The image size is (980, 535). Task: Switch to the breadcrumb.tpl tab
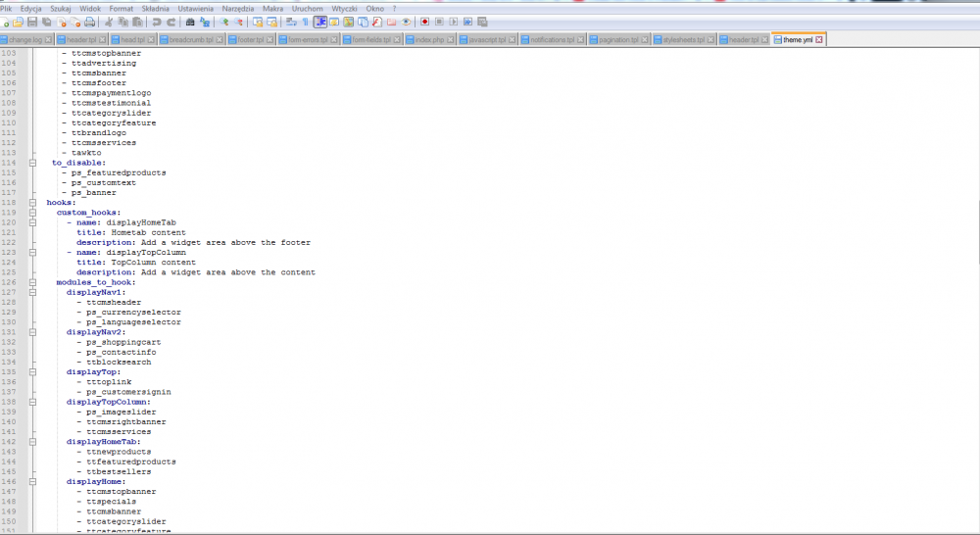pyautogui.click(x=191, y=39)
